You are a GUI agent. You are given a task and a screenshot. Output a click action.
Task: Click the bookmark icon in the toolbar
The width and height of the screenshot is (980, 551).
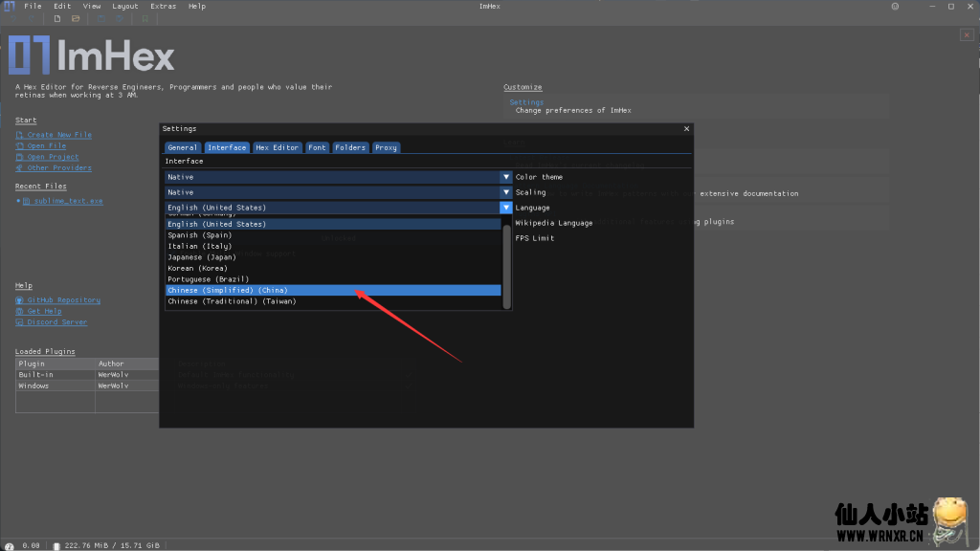pyautogui.click(x=145, y=18)
